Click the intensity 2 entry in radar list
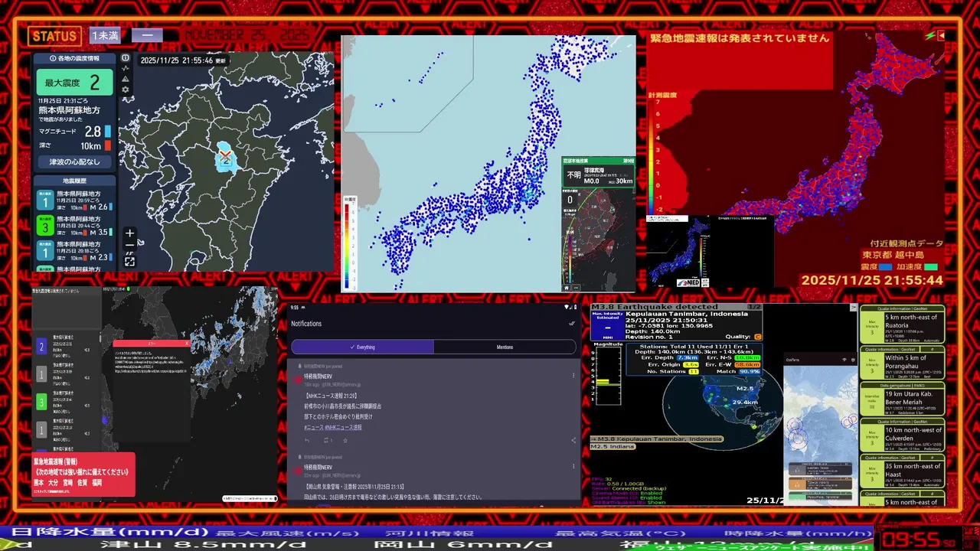Screen dimensions: 980x551 tap(66, 347)
